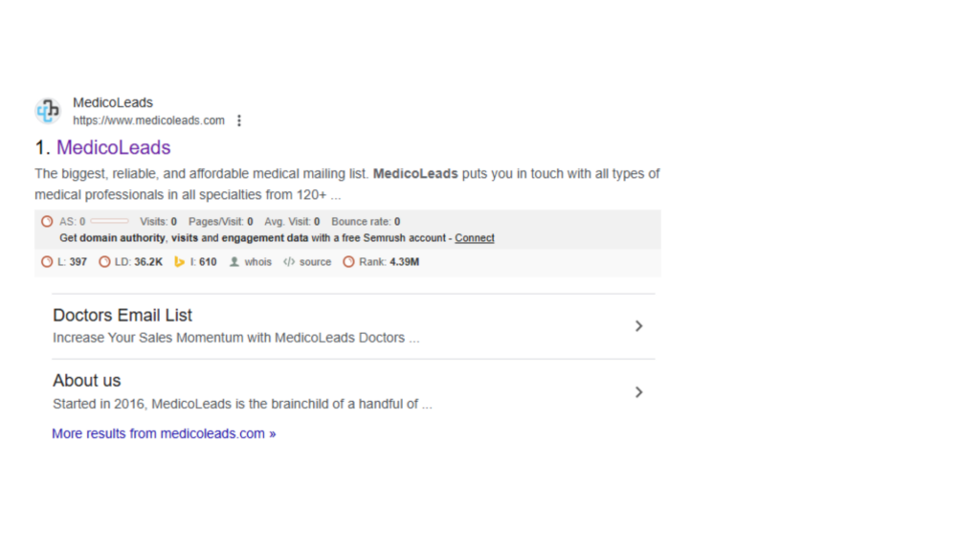Image resolution: width=980 pixels, height=551 pixels.
Task: Click the AS authority score bar
Action: click(x=109, y=221)
